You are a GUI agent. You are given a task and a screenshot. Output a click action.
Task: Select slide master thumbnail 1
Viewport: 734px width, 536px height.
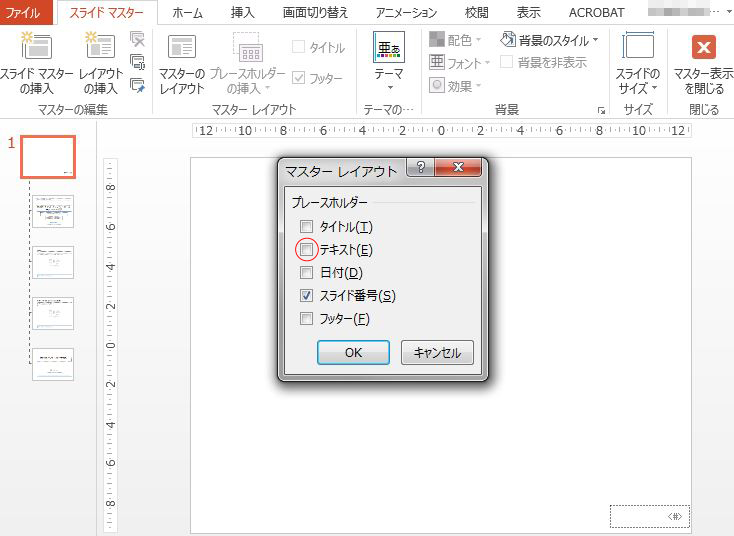(x=48, y=157)
